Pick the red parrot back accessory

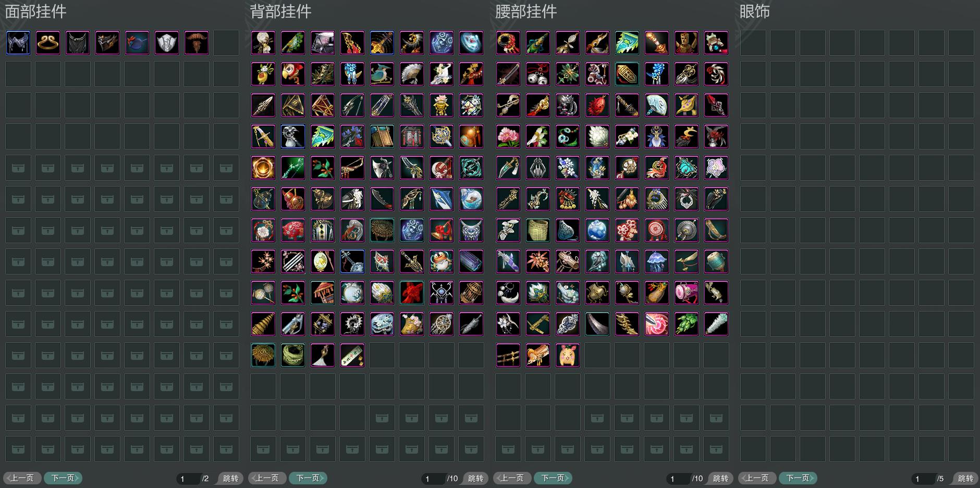click(293, 74)
